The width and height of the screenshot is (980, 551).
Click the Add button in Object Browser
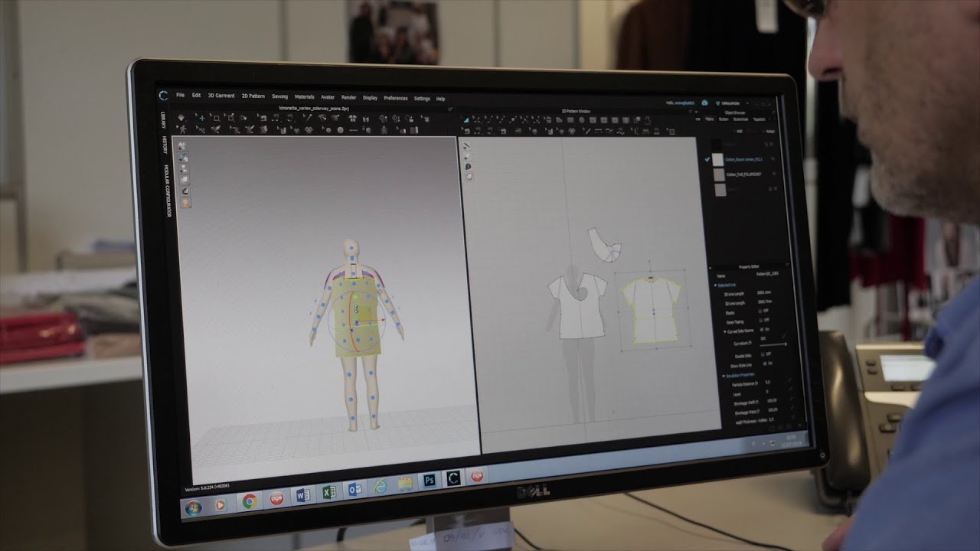(x=738, y=131)
